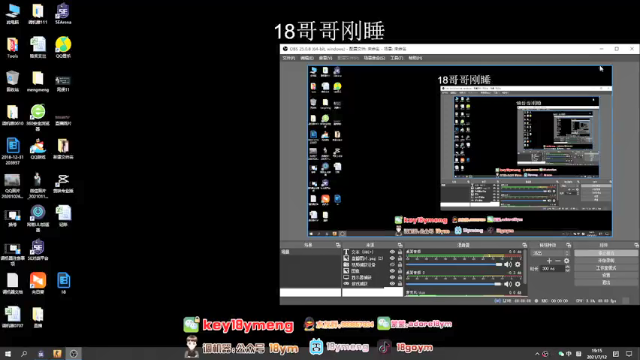Open the Tools folder on desktop

[13, 47]
